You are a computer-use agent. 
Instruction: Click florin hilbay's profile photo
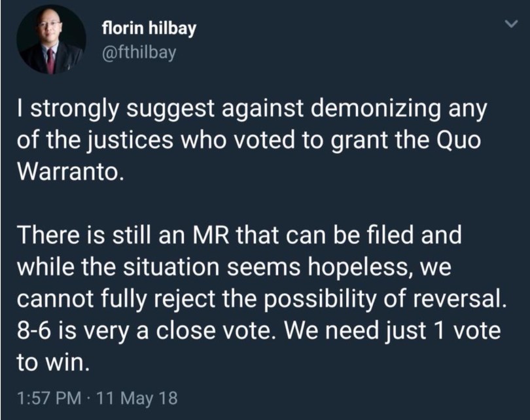point(51,44)
